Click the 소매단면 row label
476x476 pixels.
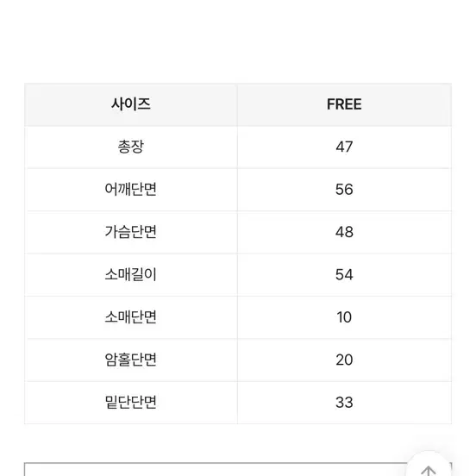pyautogui.click(x=131, y=317)
